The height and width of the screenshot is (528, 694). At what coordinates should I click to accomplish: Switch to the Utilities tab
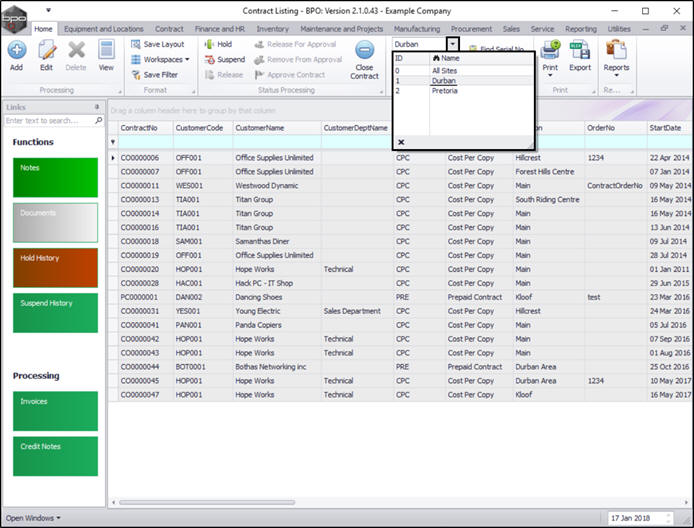click(x=619, y=29)
